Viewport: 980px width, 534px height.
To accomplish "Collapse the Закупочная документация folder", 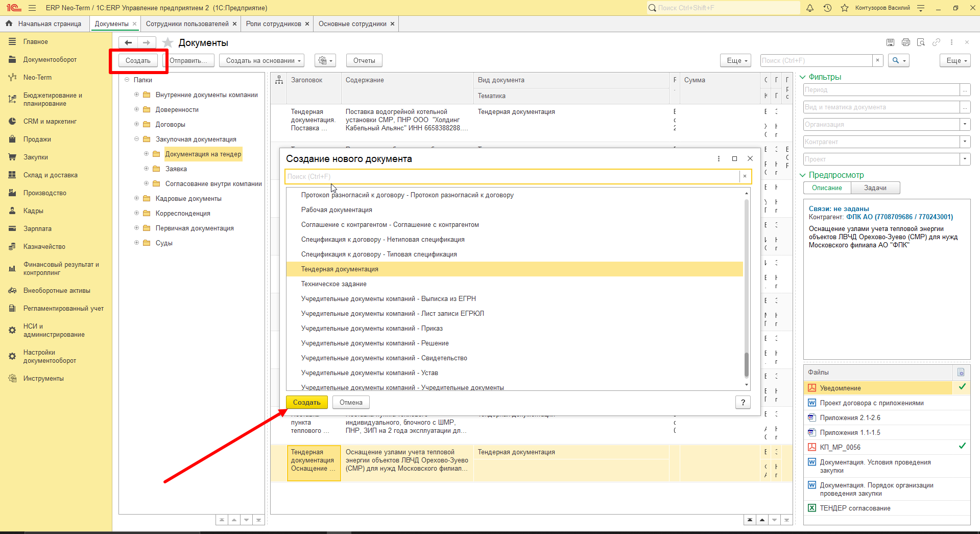I will pos(136,139).
